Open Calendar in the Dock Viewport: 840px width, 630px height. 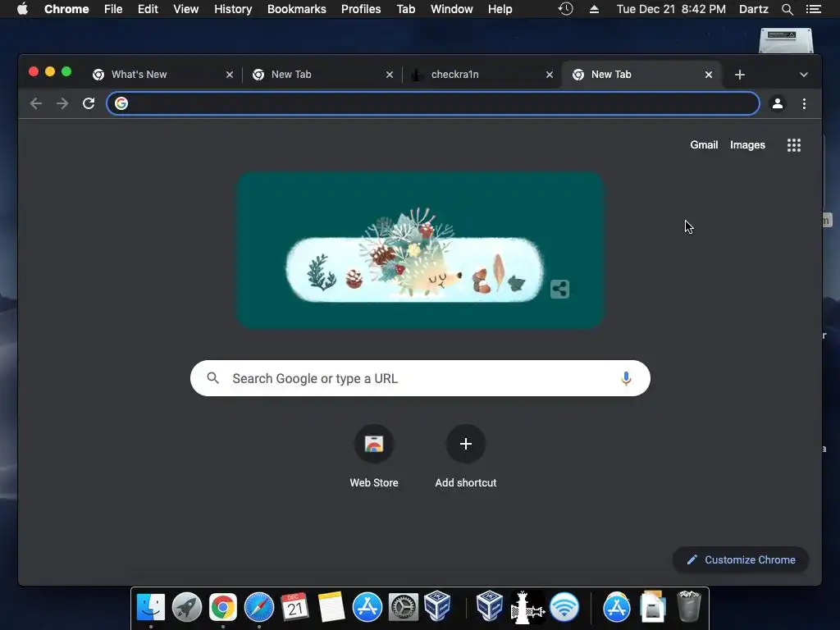pyautogui.click(x=294, y=606)
